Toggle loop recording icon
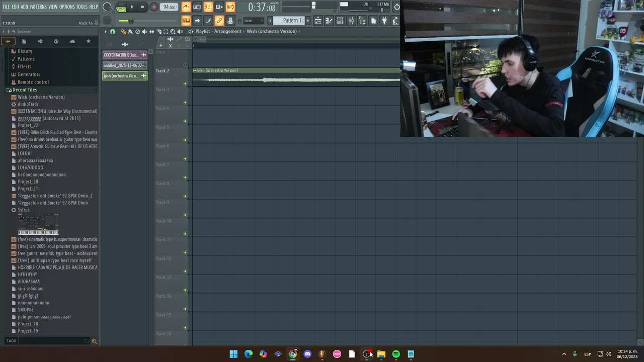This screenshot has height=362, width=644. (230, 7)
